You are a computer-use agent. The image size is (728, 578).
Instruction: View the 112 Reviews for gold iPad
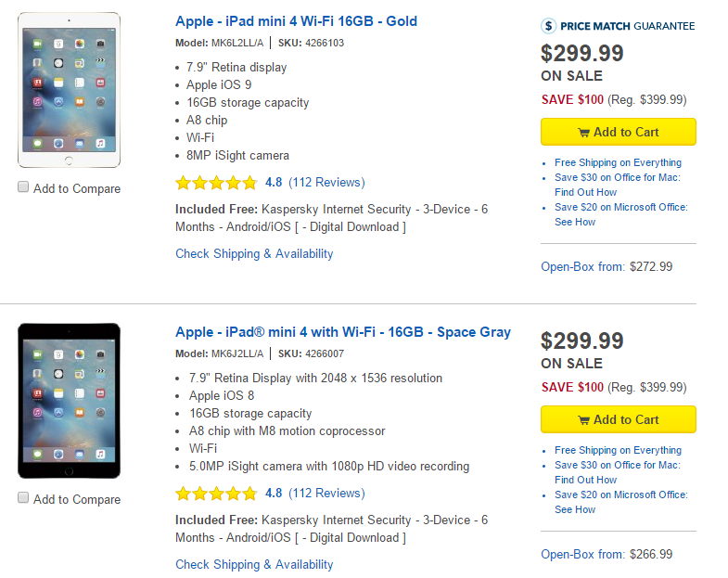click(326, 183)
